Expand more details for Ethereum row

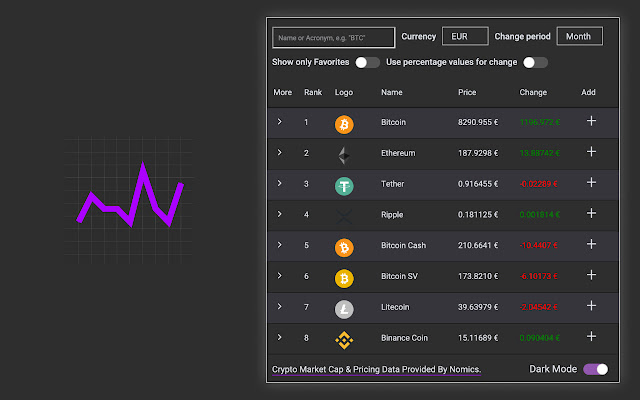click(280, 152)
